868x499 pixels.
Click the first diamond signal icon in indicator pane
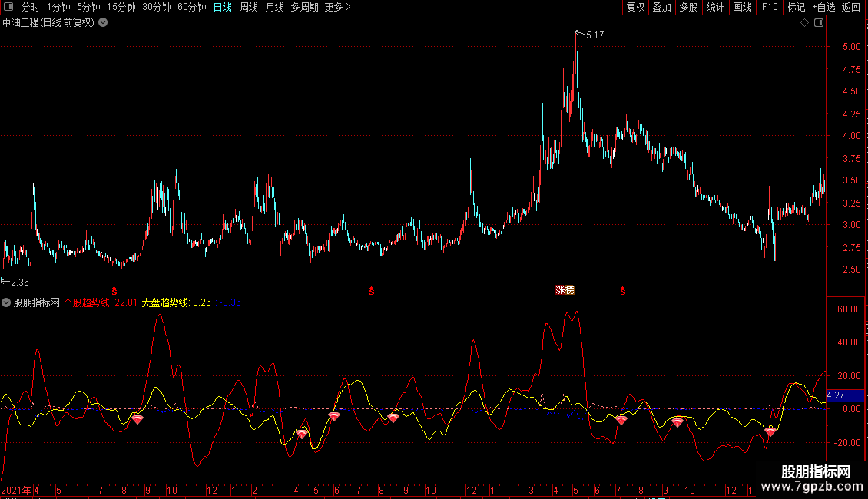point(137,420)
